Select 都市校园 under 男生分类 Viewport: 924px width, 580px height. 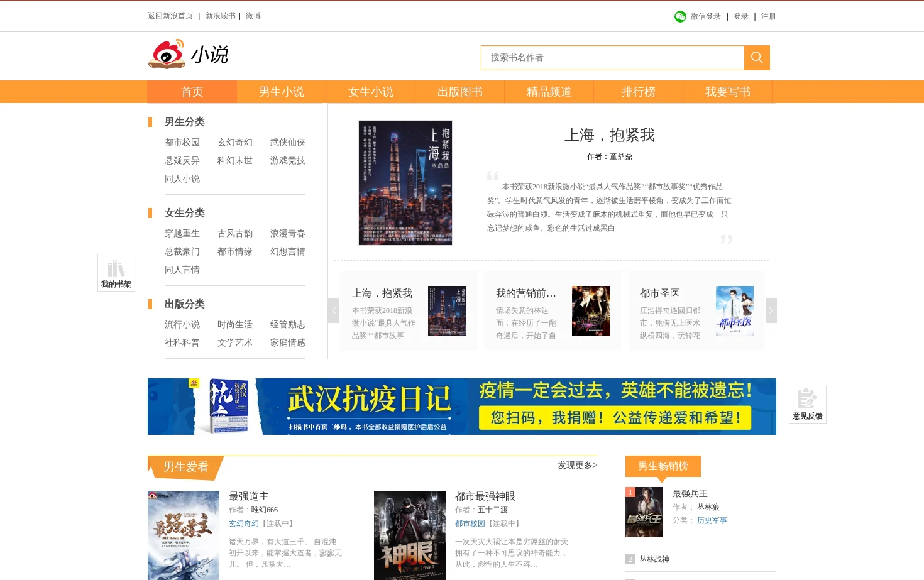(x=182, y=143)
